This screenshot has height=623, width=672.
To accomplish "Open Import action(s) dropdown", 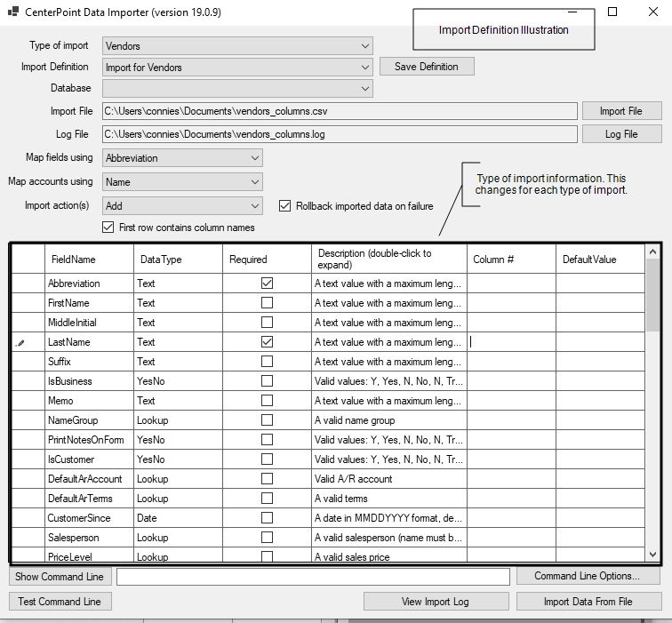I will [182, 206].
